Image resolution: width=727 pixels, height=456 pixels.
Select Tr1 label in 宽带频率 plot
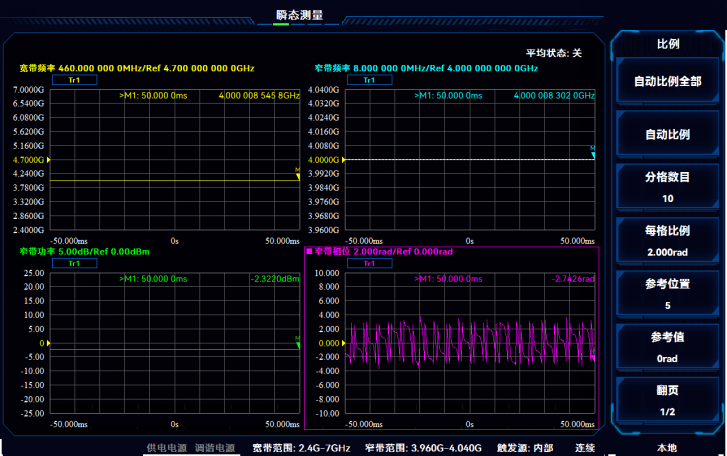74,80
